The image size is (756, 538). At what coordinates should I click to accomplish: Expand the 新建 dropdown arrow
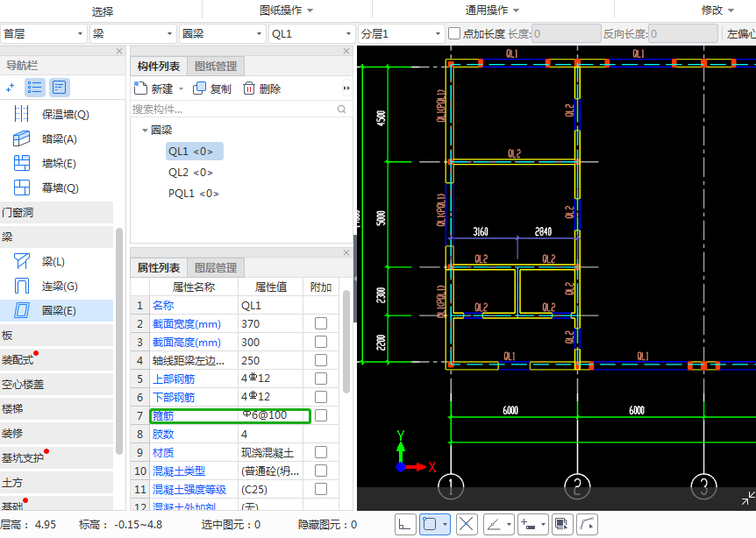[182, 88]
